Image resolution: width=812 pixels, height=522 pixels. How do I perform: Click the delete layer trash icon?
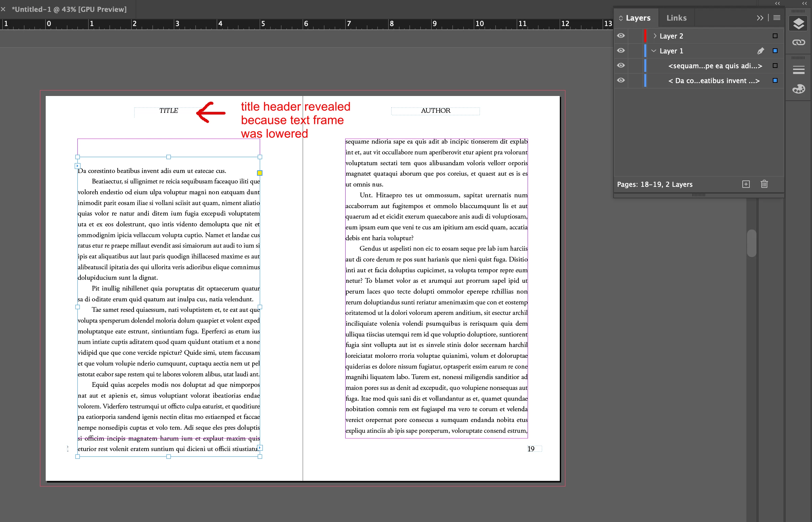pyautogui.click(x=764, y=184)
